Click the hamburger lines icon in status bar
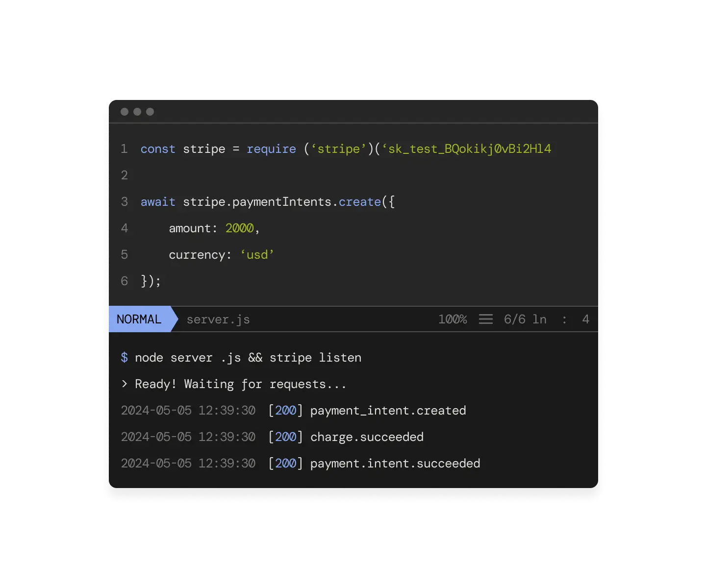 [486, 319]
